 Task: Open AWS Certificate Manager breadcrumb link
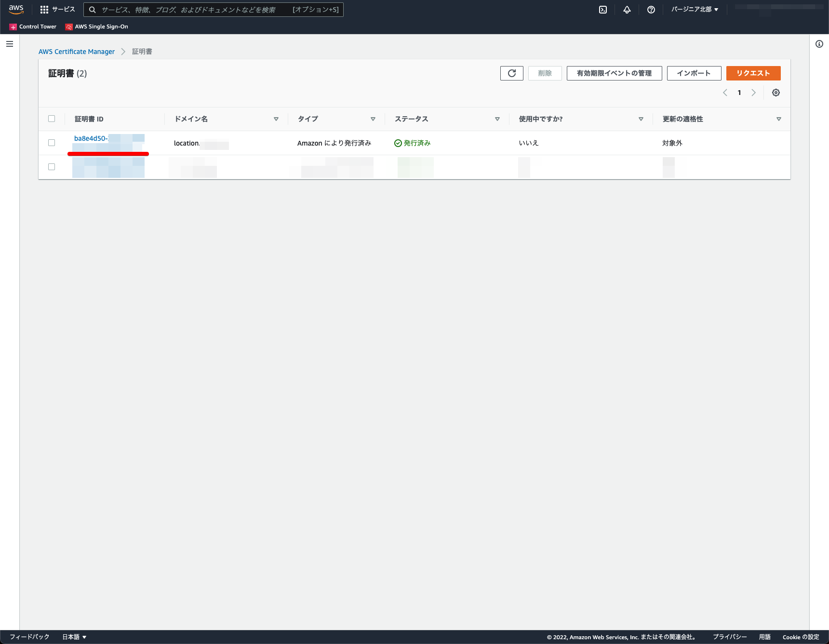[77, 52]
